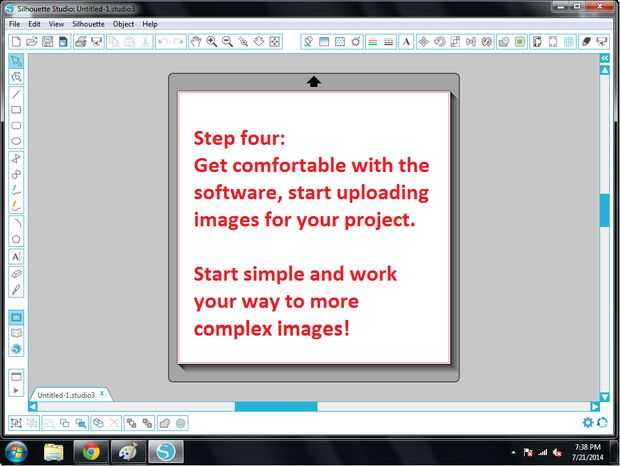Click the Zoom In magnifier
The height and width of the screenshot is (466, 620).
[x=212, y=42]
